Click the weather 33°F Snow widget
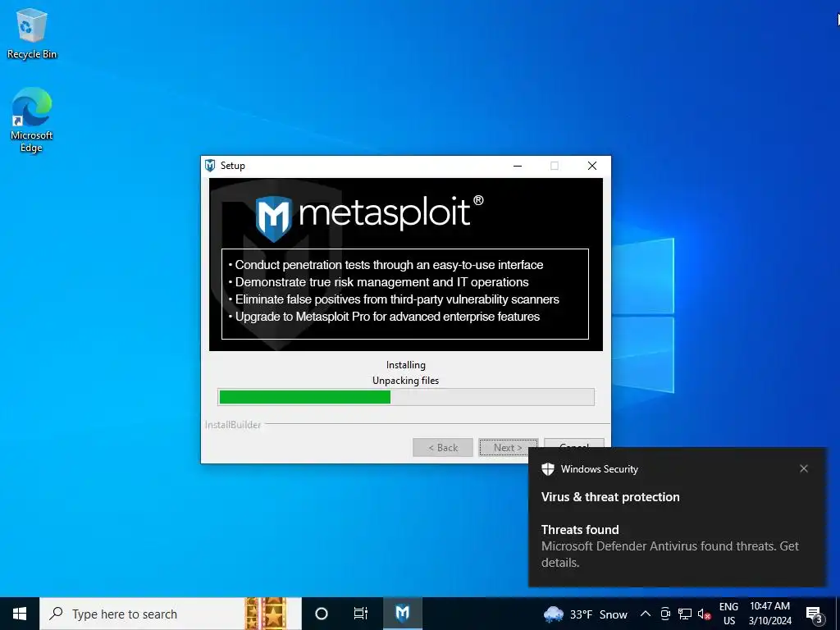This screenshot has height=630, width=840. point(585,614)
